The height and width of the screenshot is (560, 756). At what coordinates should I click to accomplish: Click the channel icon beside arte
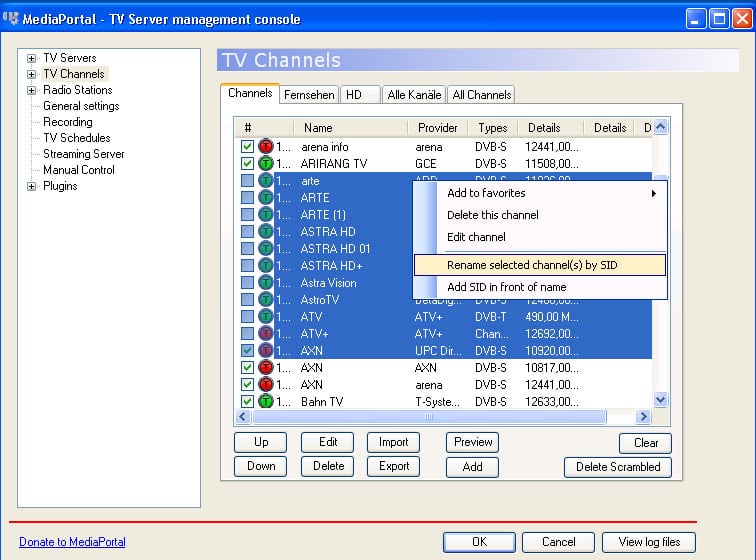(265, 180)
